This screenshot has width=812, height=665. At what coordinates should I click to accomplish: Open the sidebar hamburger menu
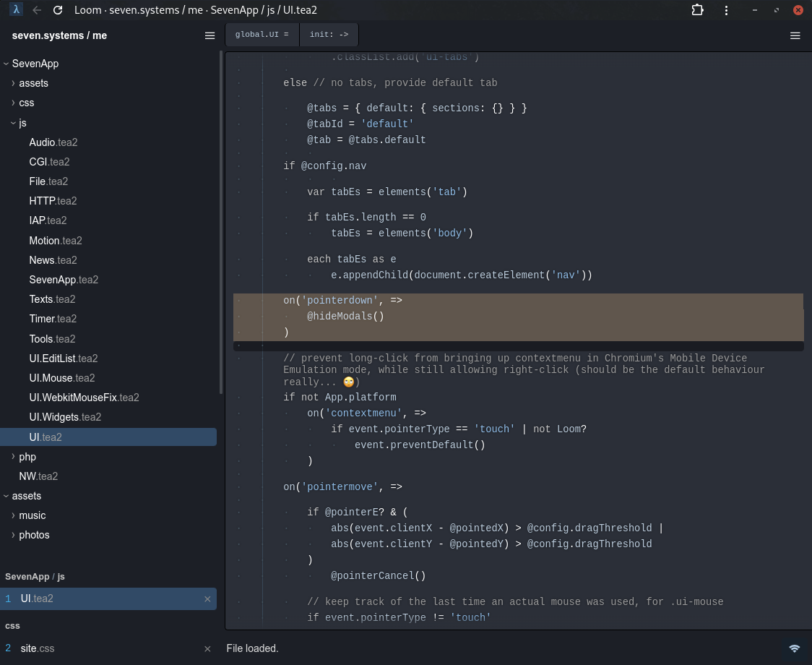tap(210, 35)
